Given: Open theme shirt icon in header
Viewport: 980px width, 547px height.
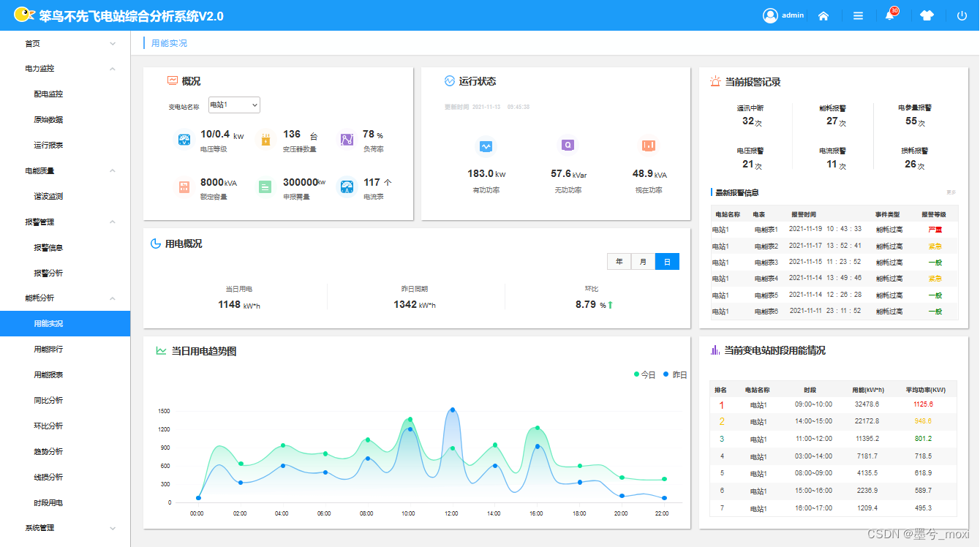Looking at the screenshot, I should tap(927, 15).
